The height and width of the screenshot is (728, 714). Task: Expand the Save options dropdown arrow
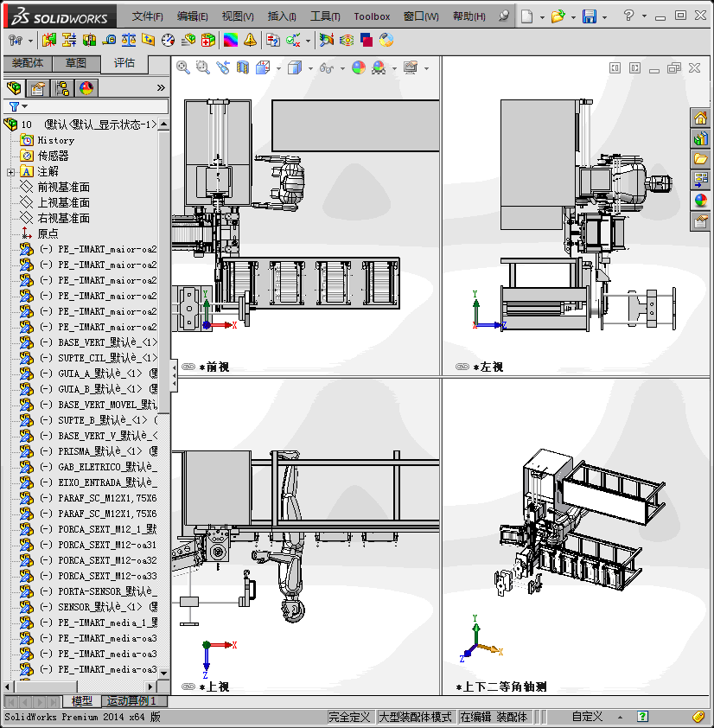tap(604, 17)
